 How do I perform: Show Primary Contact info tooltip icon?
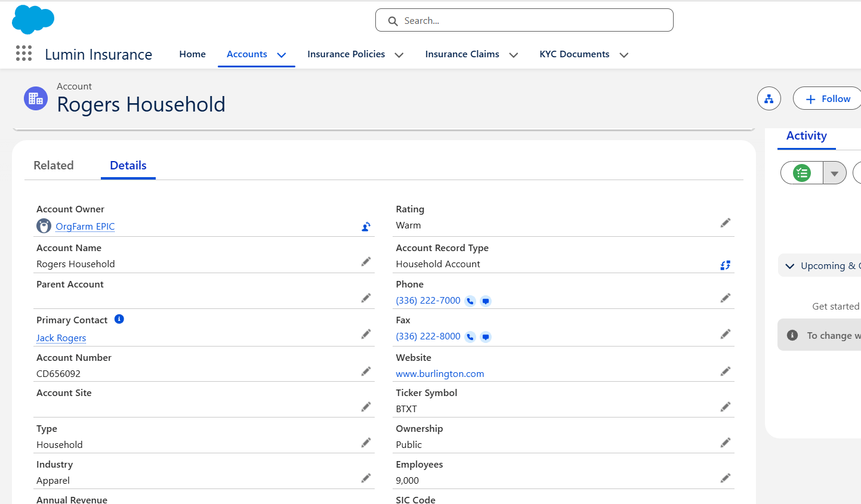coord(119,319)
